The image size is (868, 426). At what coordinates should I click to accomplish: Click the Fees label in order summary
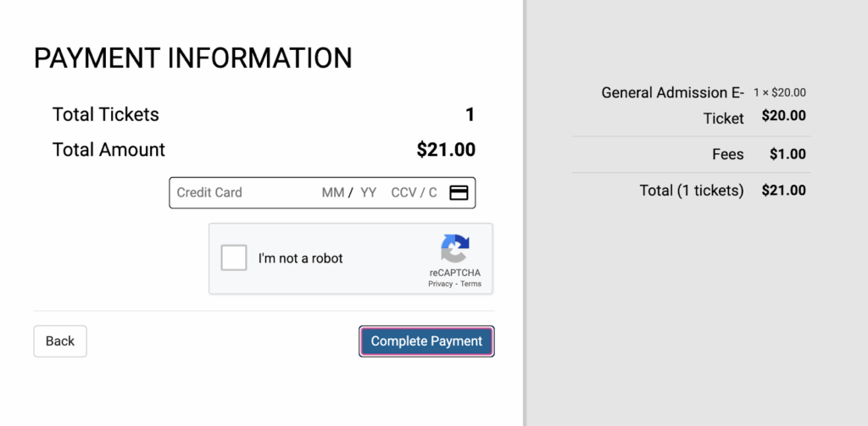pos(728,154)
